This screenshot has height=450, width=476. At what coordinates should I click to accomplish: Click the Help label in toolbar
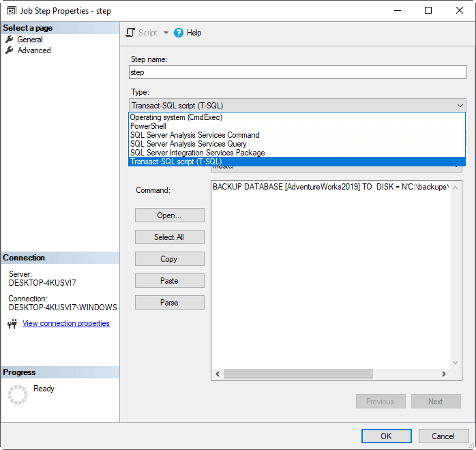tap(194, 33)
